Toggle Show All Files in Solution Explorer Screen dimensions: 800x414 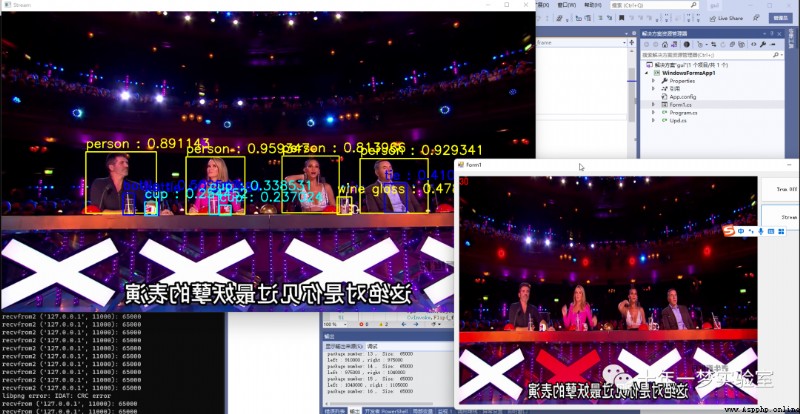click(x=741, y=44)
